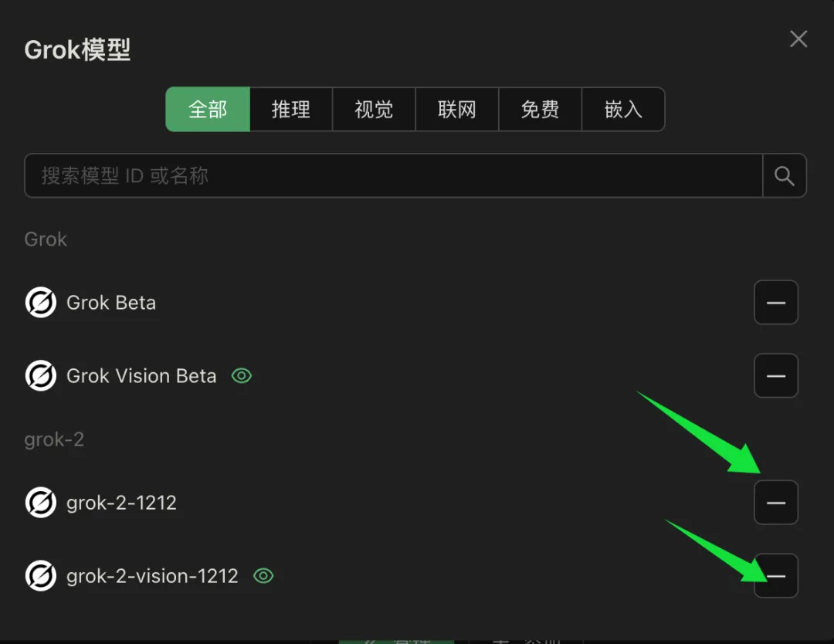Click vision eye icon beside Grok Vision Beta

tap(242, 376)
